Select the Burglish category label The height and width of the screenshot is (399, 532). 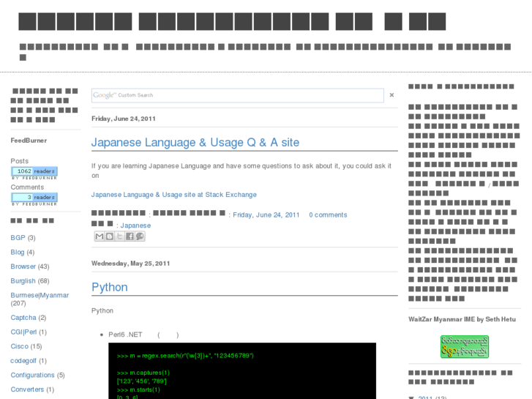click(x=23, y=280)
